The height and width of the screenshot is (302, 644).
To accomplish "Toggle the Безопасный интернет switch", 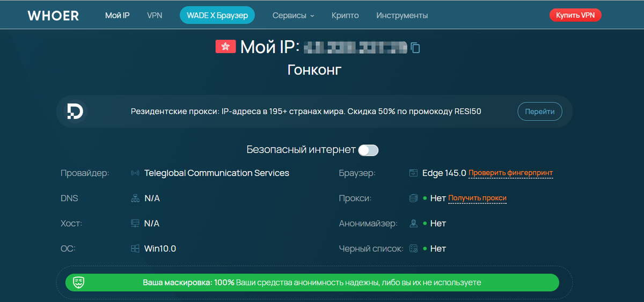I will point(369,150).
